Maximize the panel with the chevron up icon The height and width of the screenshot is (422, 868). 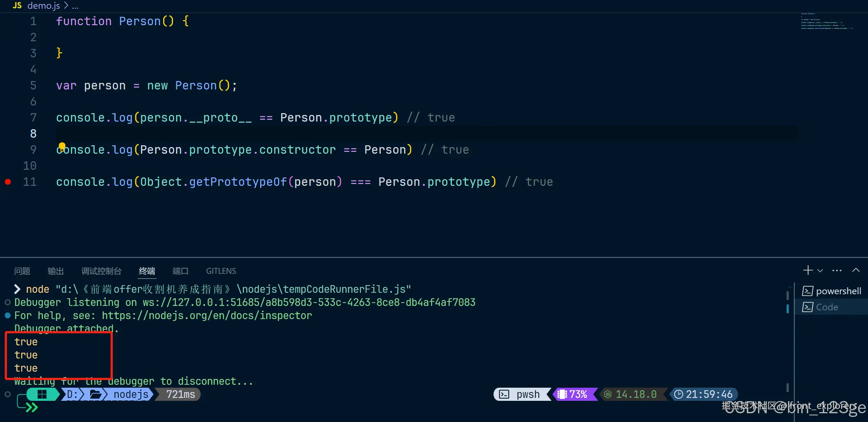tap(856, 270)
